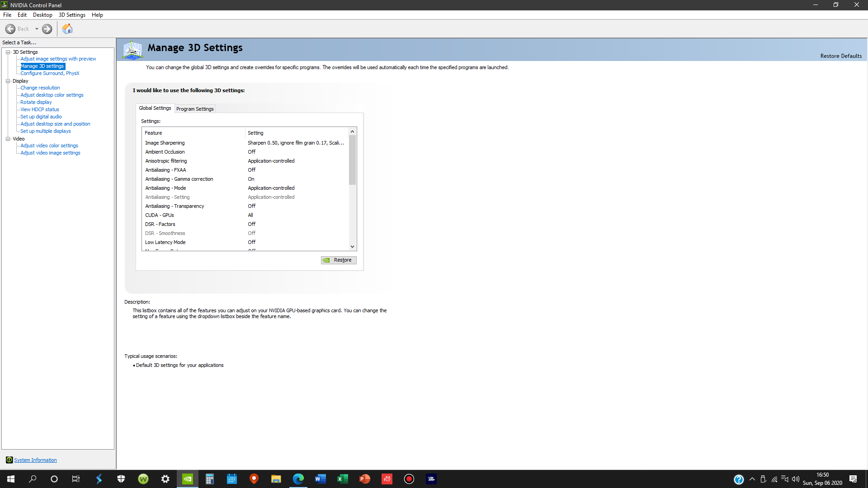The image size is (868, 488).
Task: Select the Antialiasing - FXAA row
Action: (x=245, y=170)
